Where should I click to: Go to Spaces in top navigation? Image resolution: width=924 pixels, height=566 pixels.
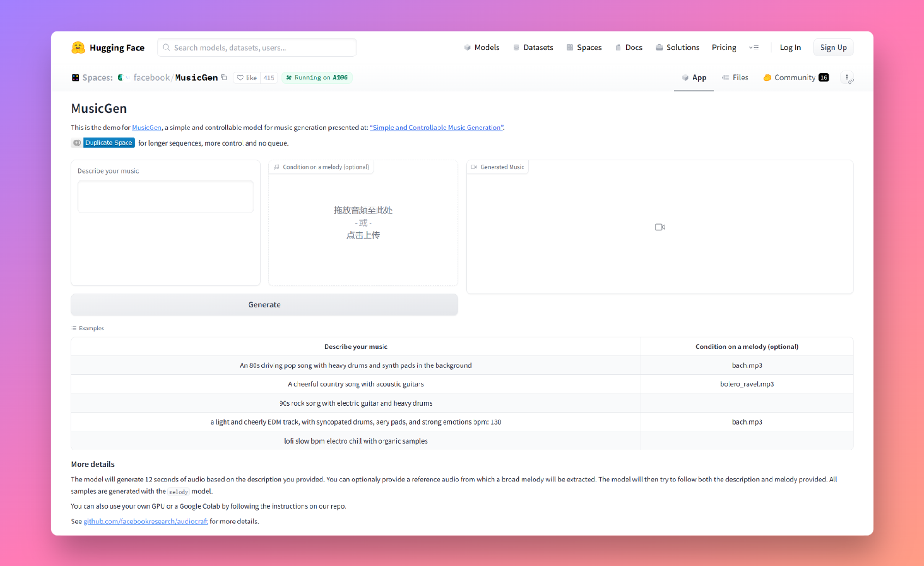[x=584, y=48]
